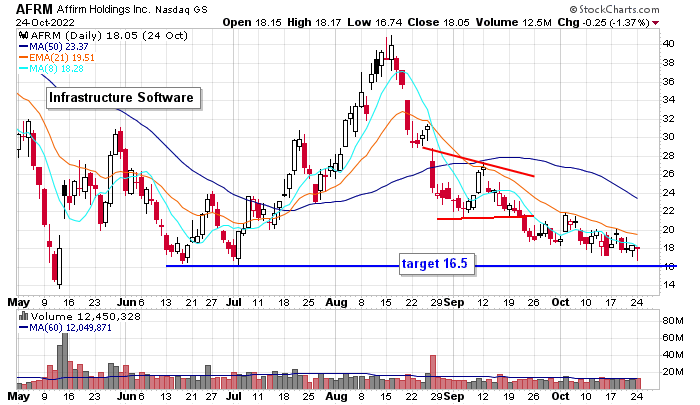
Task: Click the AFRM ticker symbol title
Action: pos(34,8)
